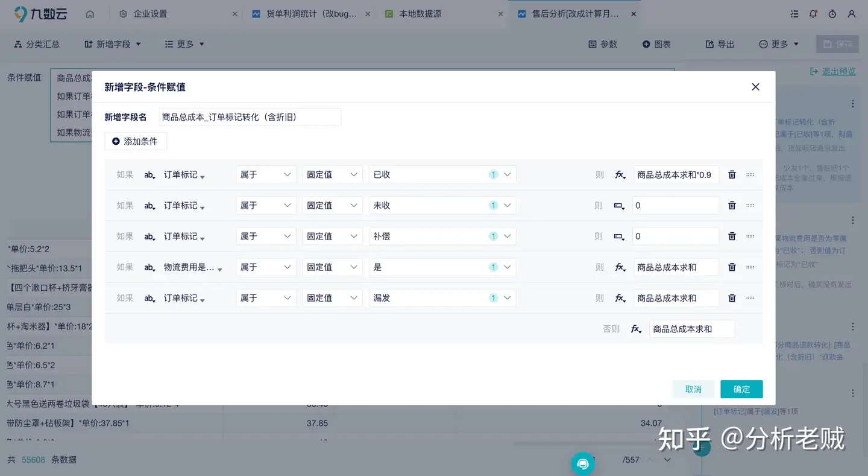Click 图表 in toolbar
Image resolution: width=868 pixels, height=476 pixels.
656,44
